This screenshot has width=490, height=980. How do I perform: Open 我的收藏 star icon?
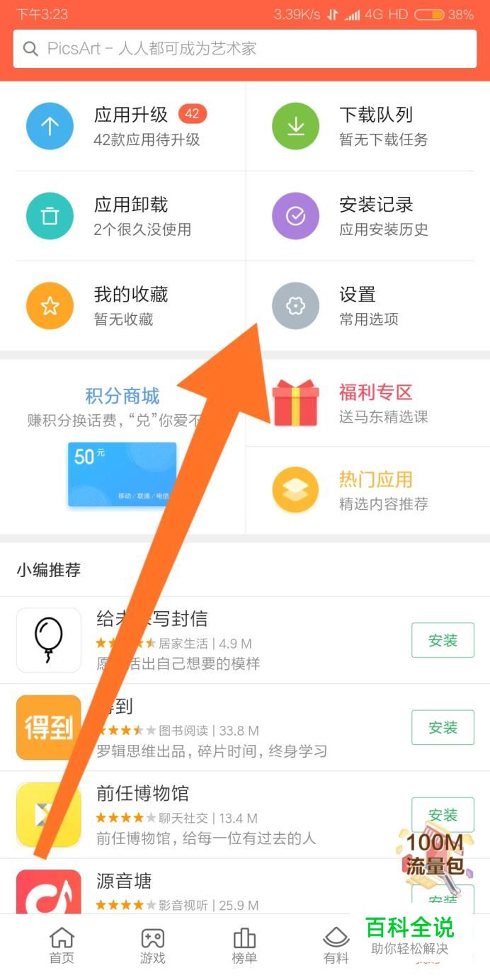[50, 306]
